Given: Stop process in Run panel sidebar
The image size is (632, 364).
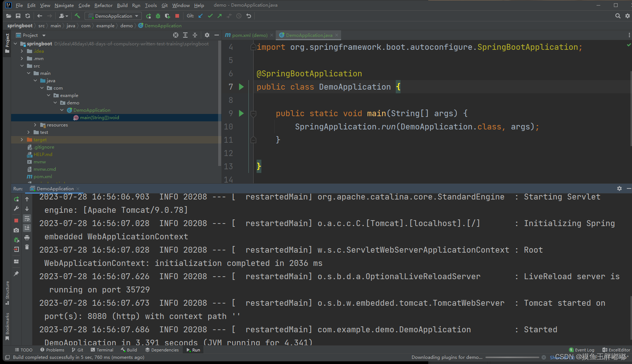Looking at the screenshot, I should pyautogui.click(x=16, y=221).
